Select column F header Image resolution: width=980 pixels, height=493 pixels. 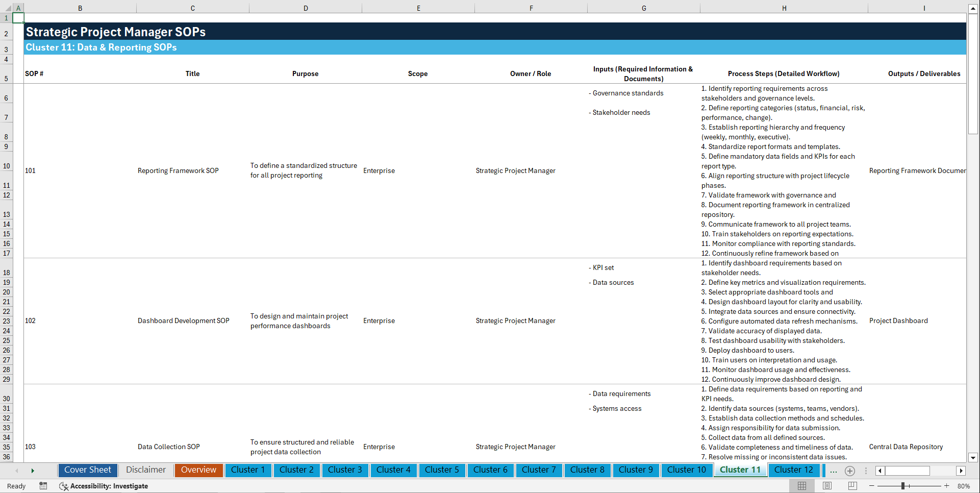(531, 8)
